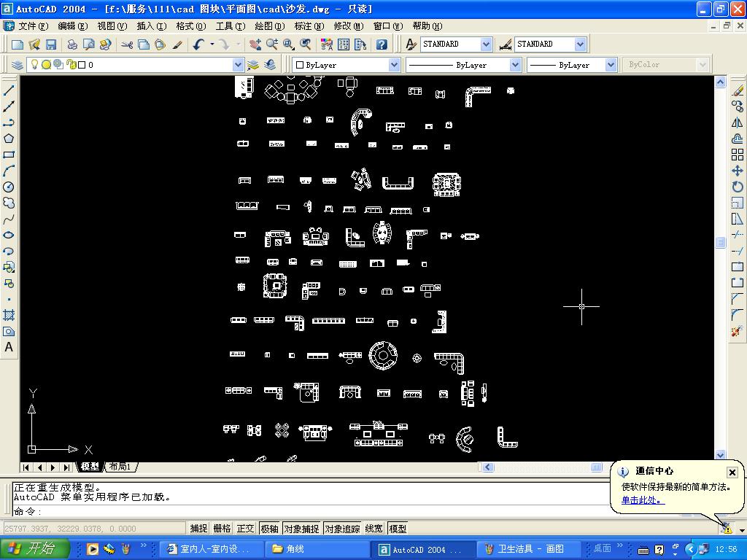Viewport: 747px width, 560px height.
Task: Select the Multiline Text tool
Action: [x=9, y=347]
